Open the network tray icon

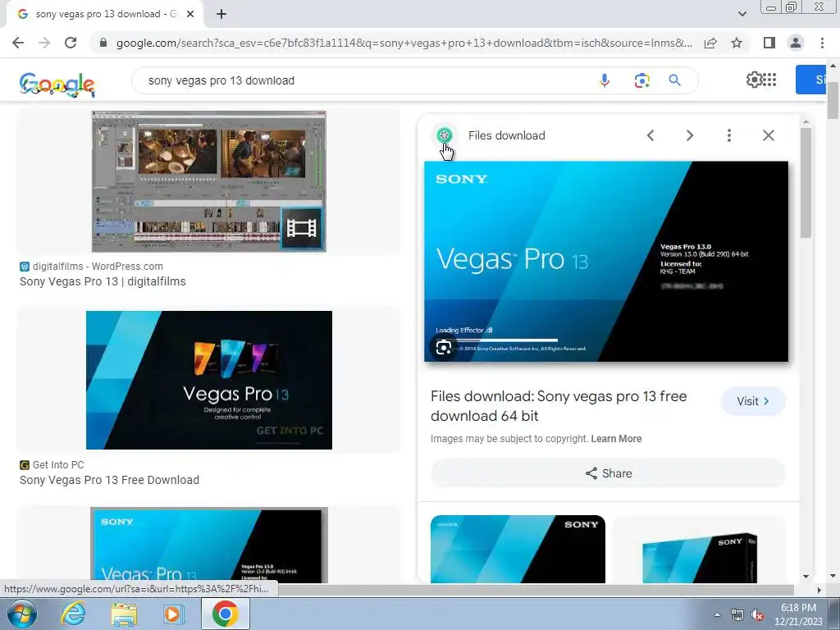(737, 614)
